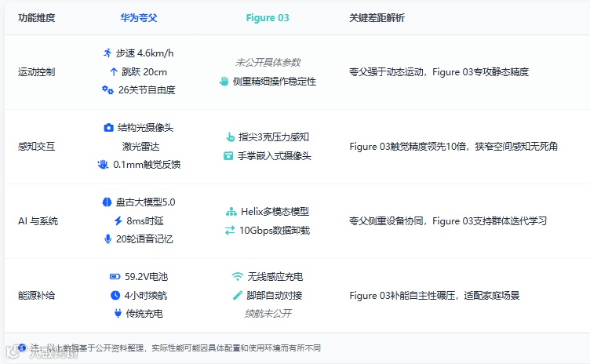The image size is (590, 364).
Task: Click the 关键差距解析 column header
Action: (377, 18)
